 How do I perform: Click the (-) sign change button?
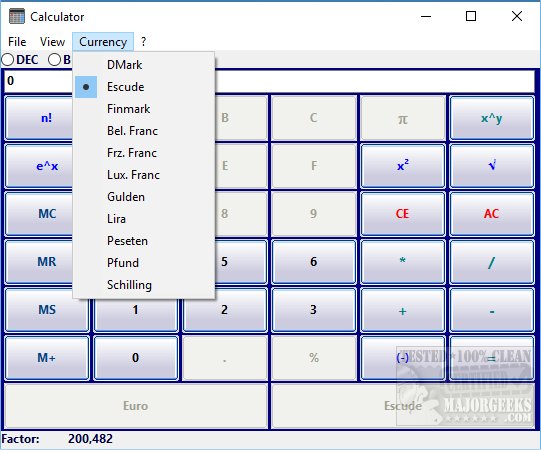pos(403,358)
